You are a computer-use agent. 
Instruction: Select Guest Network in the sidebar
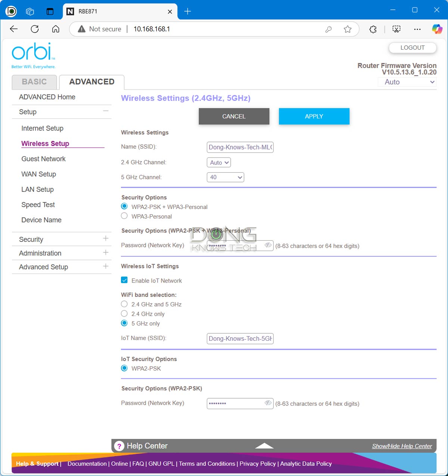[43, 158]
